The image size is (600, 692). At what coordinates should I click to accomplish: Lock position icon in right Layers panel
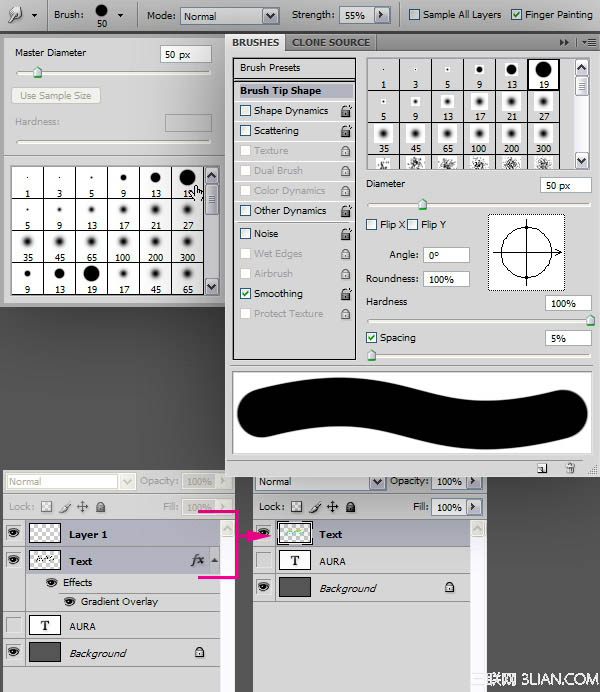click(332, 507)
